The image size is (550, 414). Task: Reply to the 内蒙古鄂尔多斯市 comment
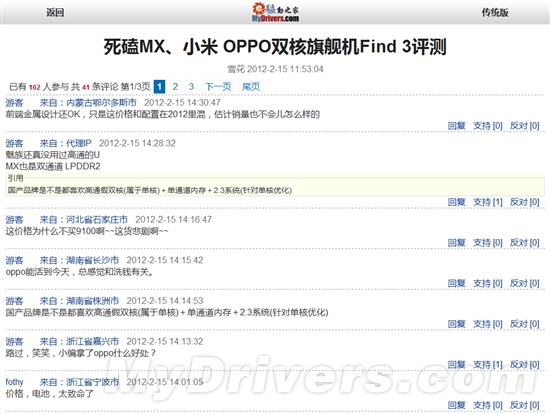[x=456, y=126]
